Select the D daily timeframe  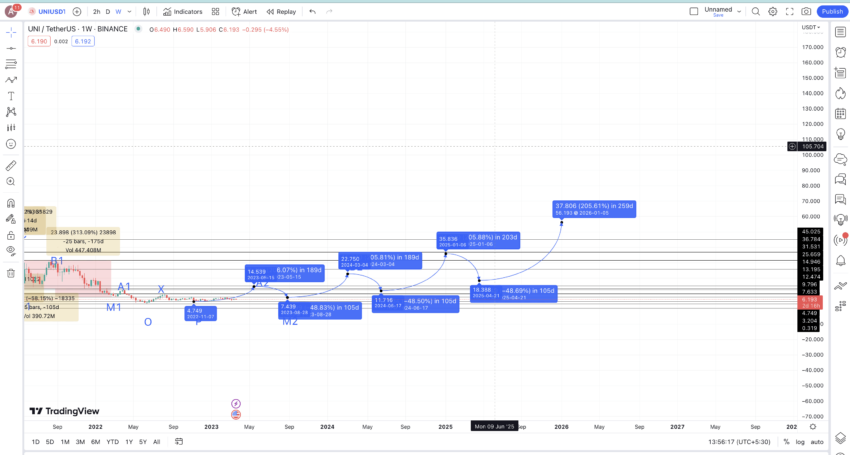pos(108,11)
